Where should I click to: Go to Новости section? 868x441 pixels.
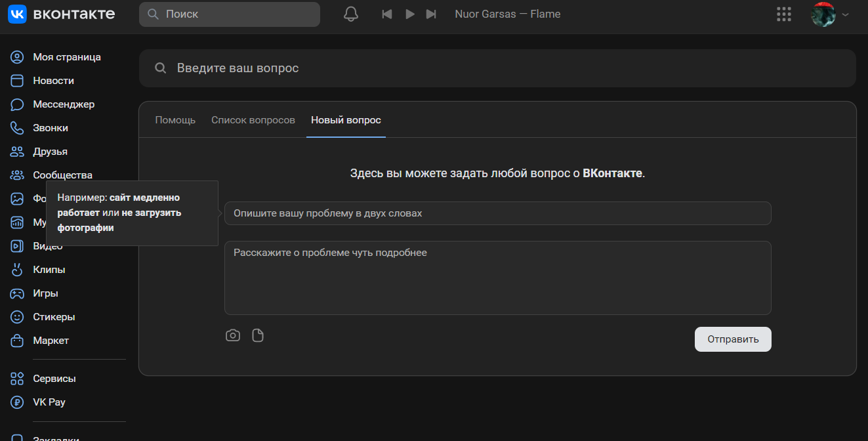click(54, 81)
